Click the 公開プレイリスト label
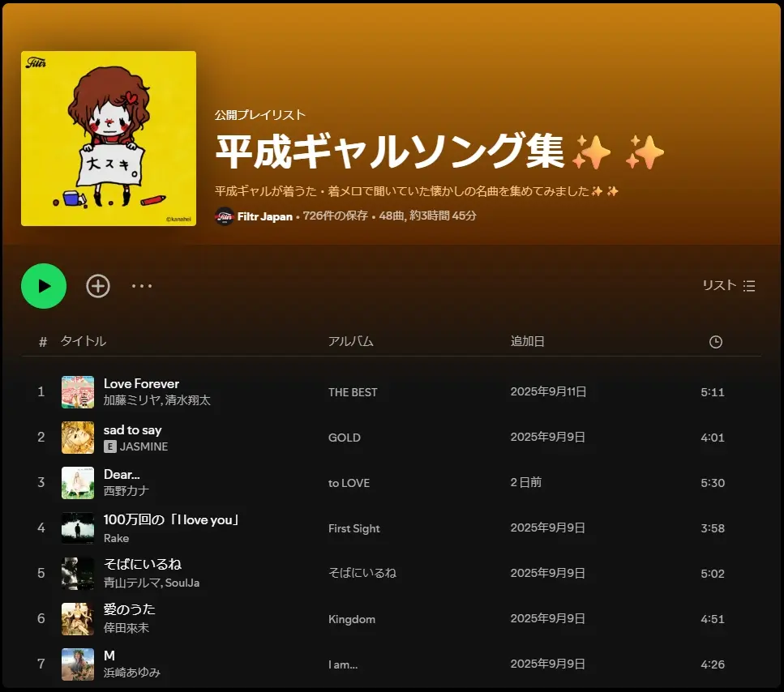 pyautogui.click(x=258, y=114)
